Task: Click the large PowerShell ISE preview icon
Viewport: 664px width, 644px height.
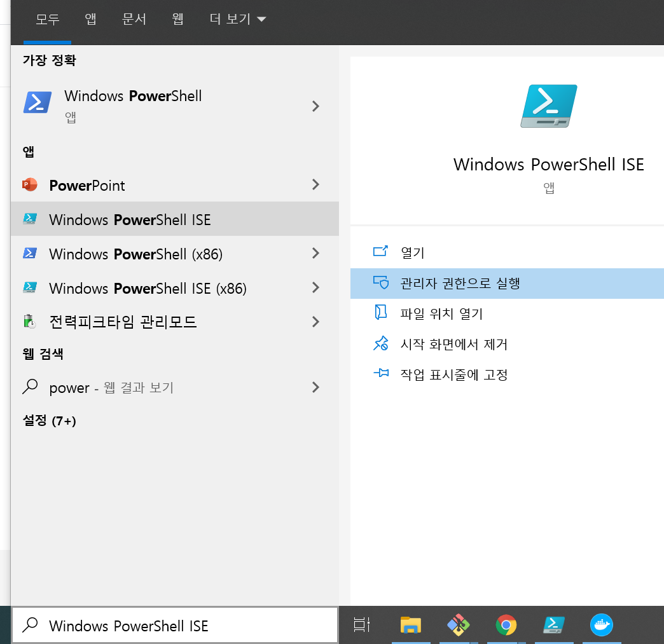Action: pyautogui.click(x=549, y=106)
